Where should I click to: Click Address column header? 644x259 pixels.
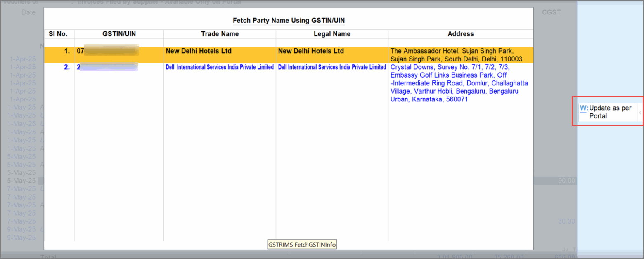[x=461, y=34]
